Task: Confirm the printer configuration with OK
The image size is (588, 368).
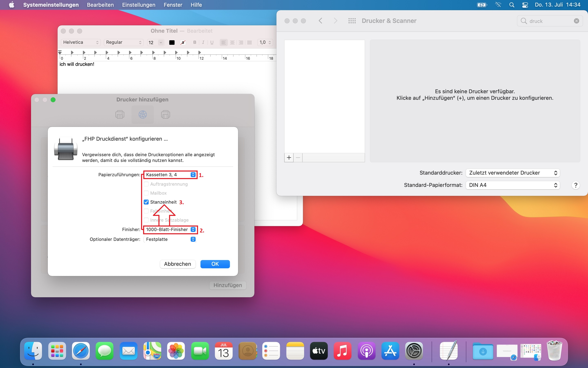Action: point(215,264)
